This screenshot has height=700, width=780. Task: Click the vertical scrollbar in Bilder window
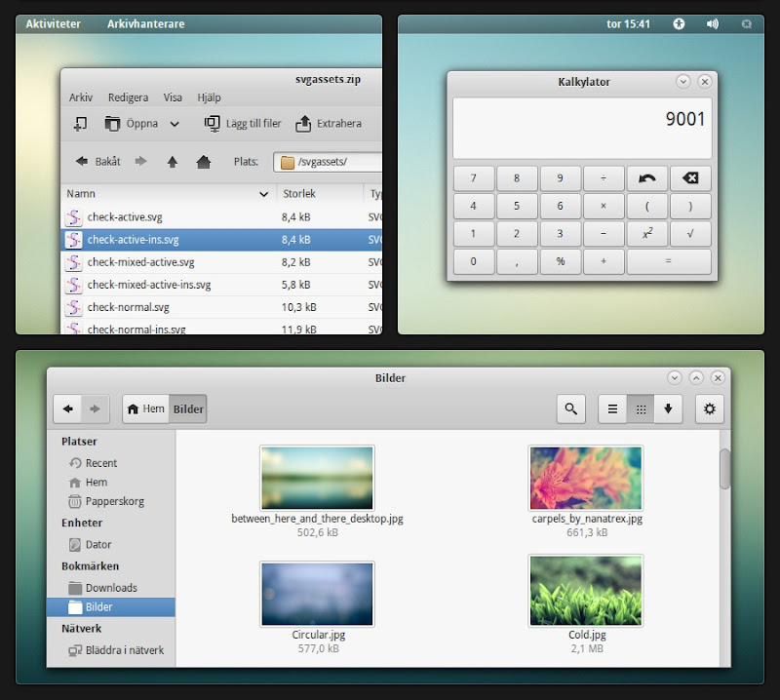pos(724,469)
